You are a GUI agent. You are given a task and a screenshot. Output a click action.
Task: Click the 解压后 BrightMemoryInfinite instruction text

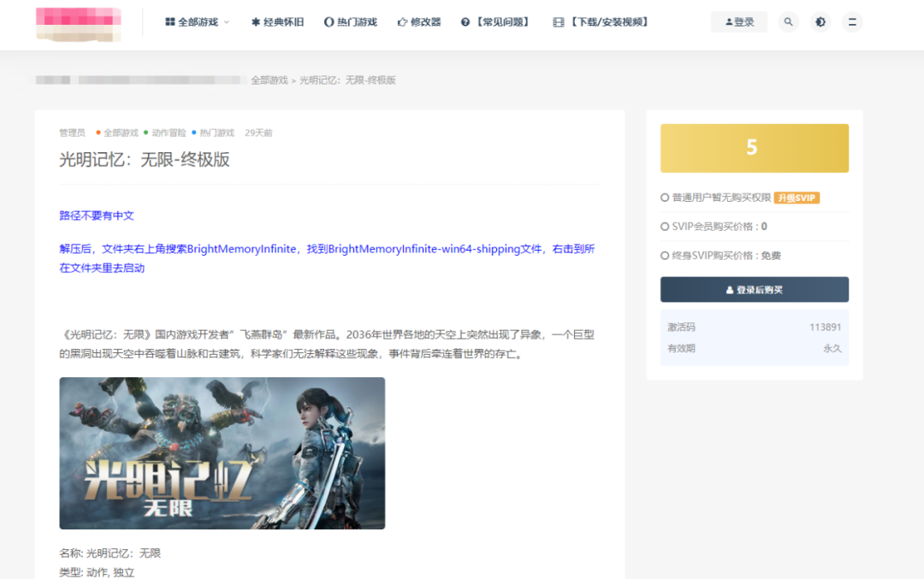point(327,258)
